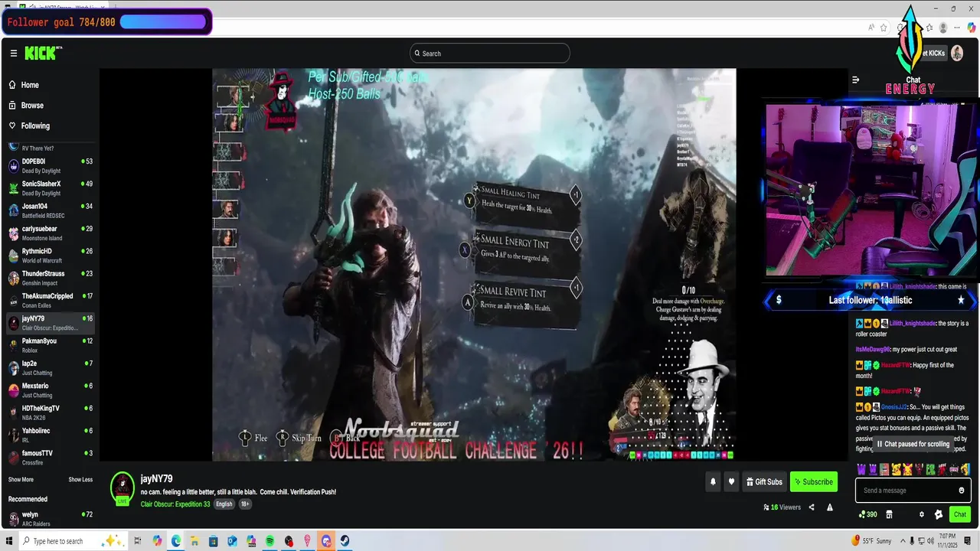
Task: Click Lilith_knightshade username in chat
Action: 913,324
